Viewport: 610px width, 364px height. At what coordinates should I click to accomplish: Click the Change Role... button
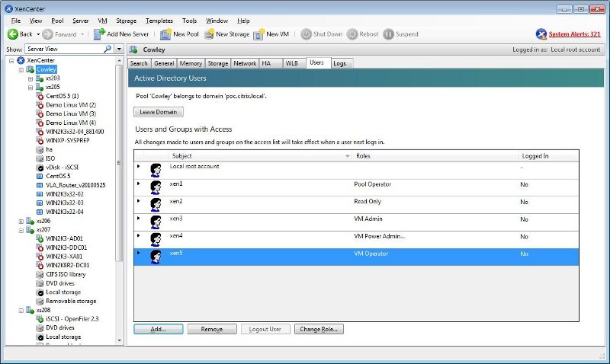pyautogui.click(x=319, y=329)
